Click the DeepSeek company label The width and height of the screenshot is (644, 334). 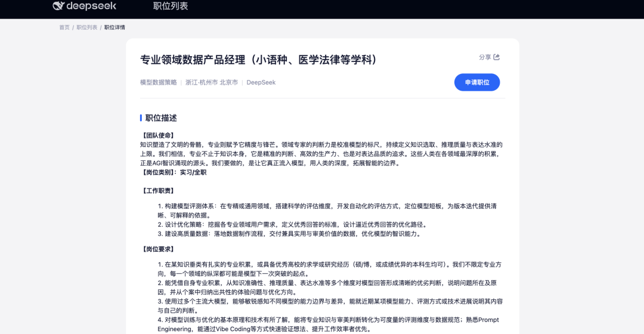click(x=261, y=82)
